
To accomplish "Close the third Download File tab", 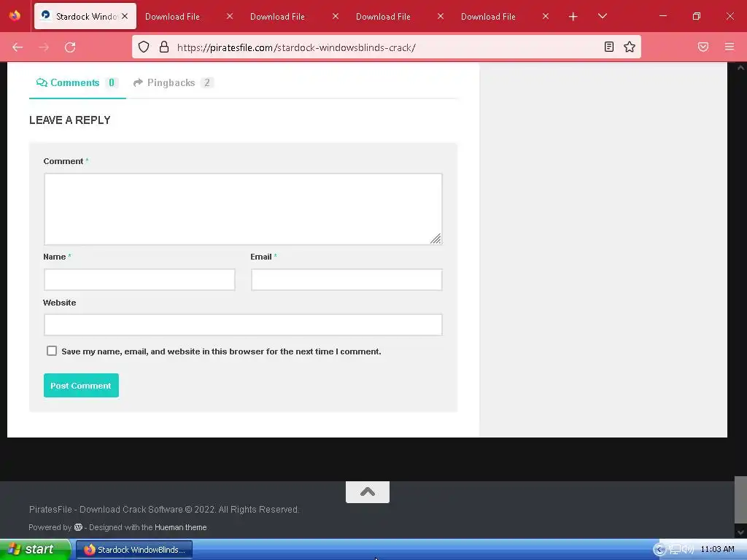I will click(441, 16).
